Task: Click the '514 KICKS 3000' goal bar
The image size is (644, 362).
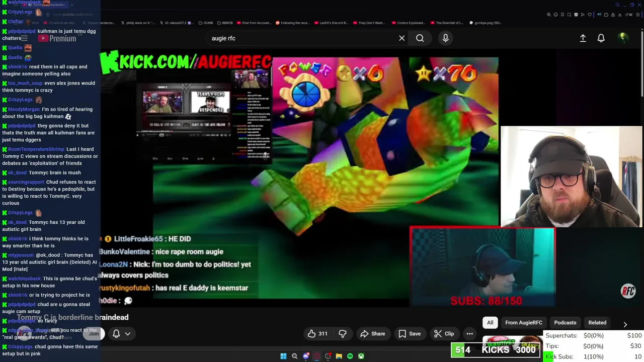Action: [x=497, y=350]
